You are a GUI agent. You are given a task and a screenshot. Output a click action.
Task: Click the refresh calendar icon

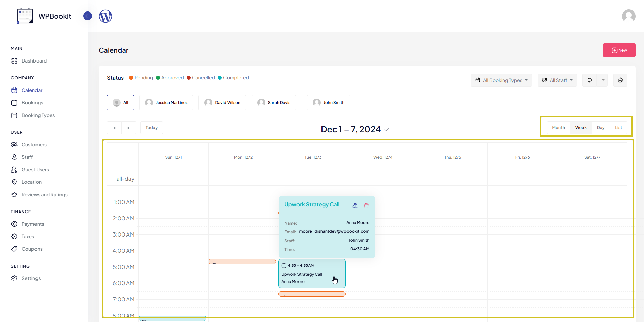coord(590,80)
